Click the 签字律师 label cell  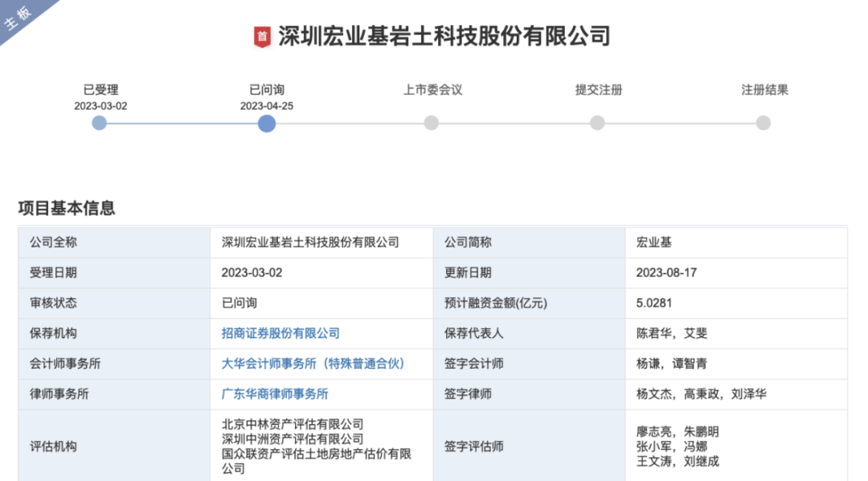pyautogui.click(x=529, y=395)
